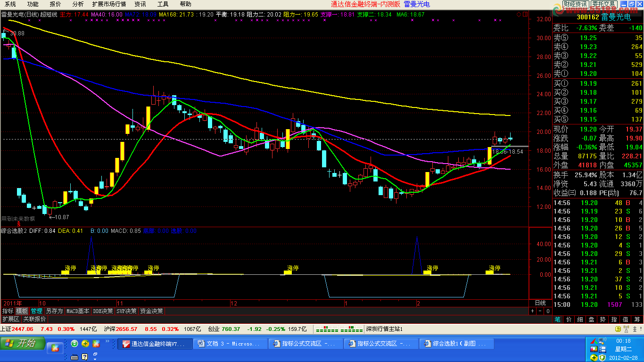The width and height of the screenshot is (644, 362).
Task: Click the yellow plus quick launch icon
Action: point(85,344)
